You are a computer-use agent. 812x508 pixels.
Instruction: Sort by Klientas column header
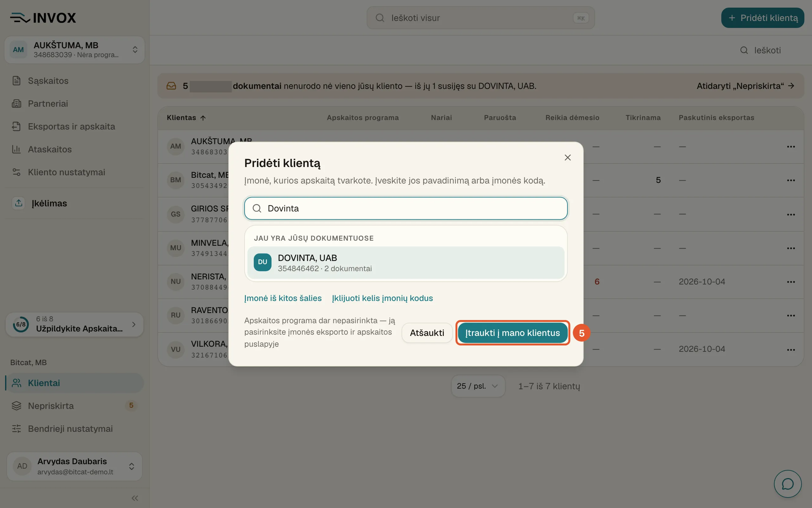pos(186,117)
